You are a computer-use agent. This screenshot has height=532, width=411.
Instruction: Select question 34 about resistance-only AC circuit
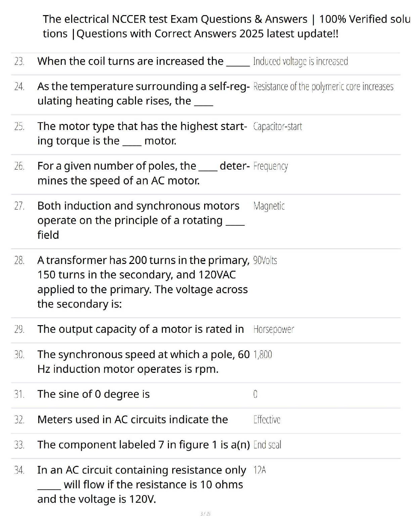(141, 485)
